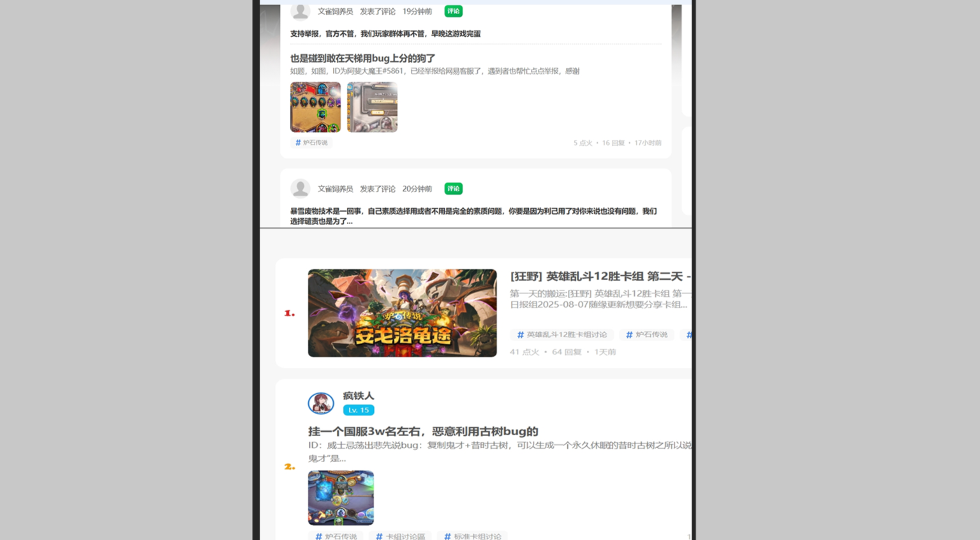The height and width of the screenshot is (540, 980).
Task: Click the blue Lv. 15 level badge
Action: 359,410
